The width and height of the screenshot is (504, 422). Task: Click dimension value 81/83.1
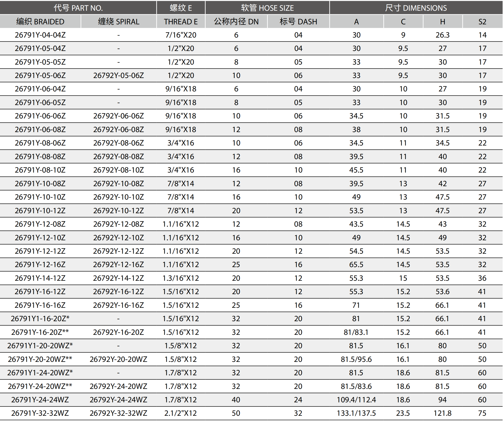click(x=356, y=332)
